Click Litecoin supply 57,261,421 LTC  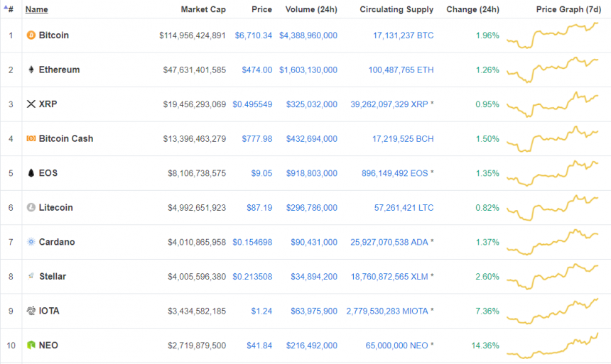click(x=404, y=207)
